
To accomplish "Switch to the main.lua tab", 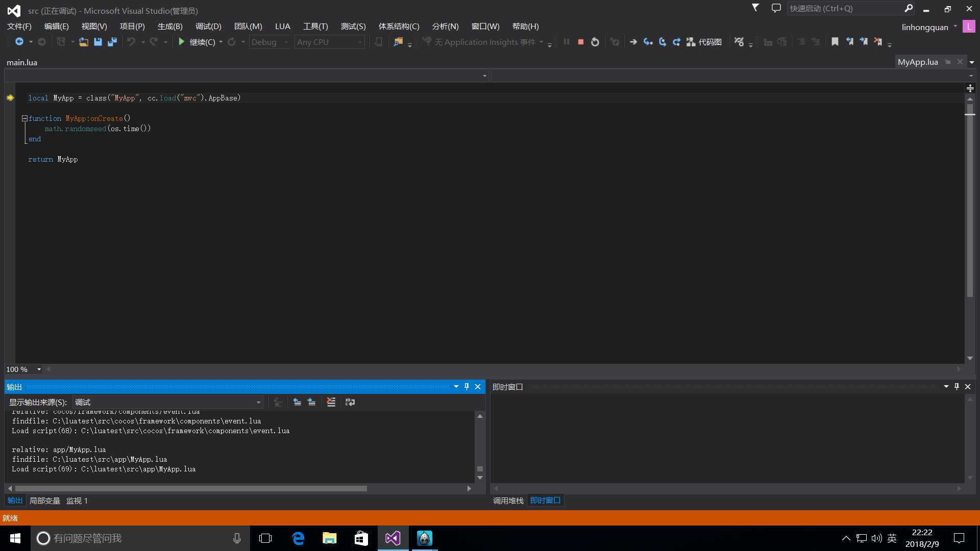I will (x=22, y=62).
